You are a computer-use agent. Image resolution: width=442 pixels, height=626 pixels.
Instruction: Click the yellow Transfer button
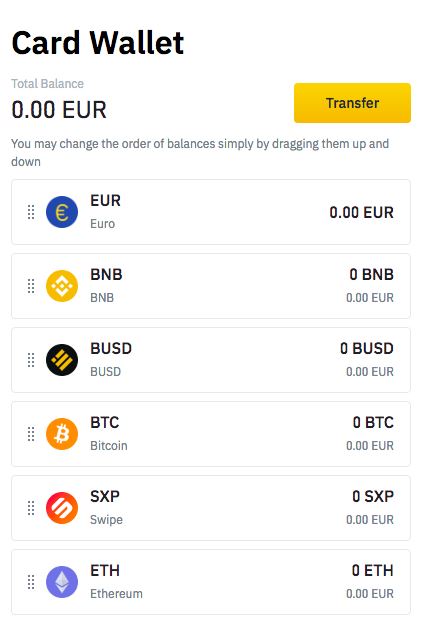point(352,103)
